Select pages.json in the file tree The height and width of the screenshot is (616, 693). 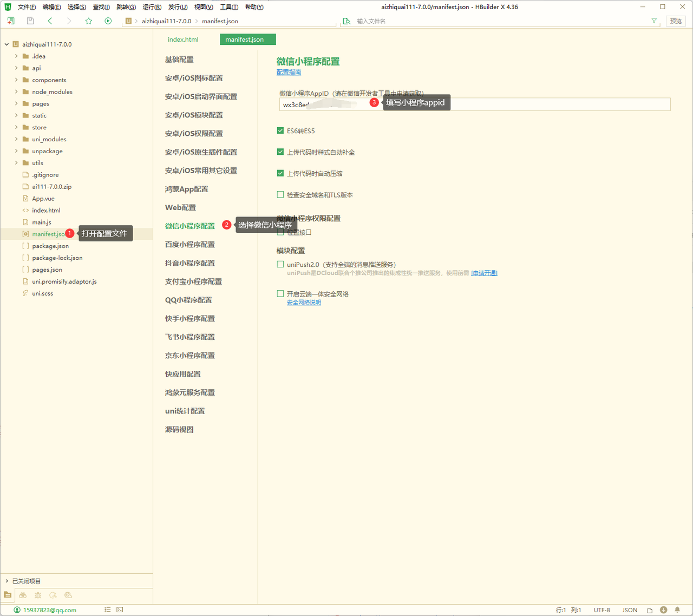click(x=47, y=270)
